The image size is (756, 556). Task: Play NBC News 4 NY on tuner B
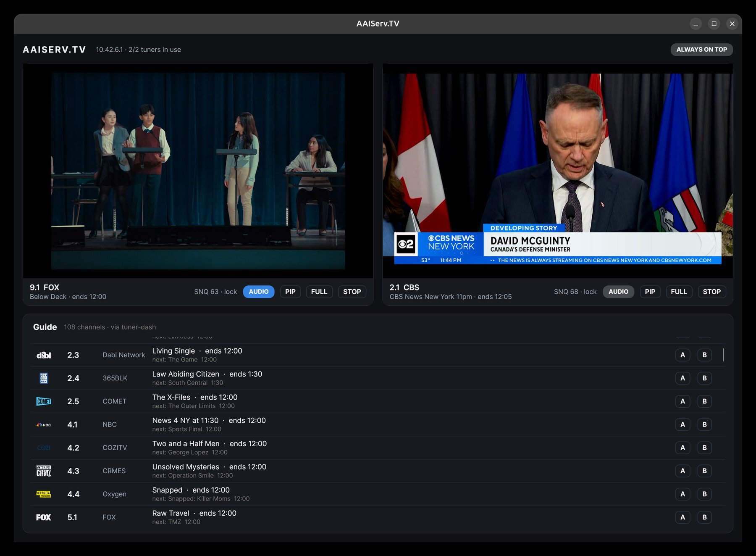point(704,424)
